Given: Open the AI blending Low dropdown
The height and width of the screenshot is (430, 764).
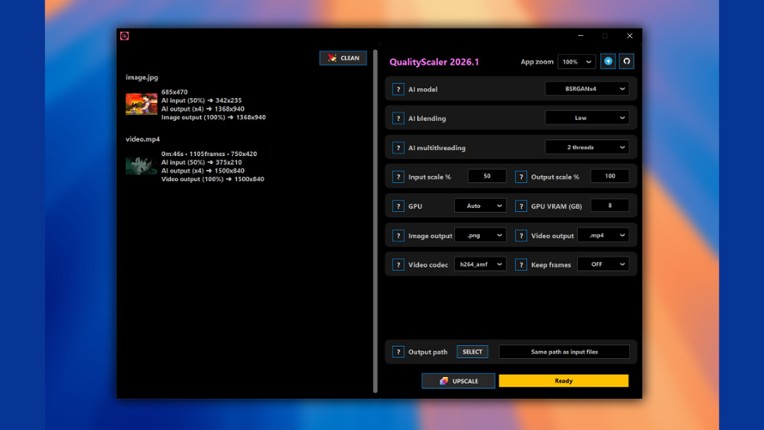Looking at the screenshot, I should [x=587, y=118].
